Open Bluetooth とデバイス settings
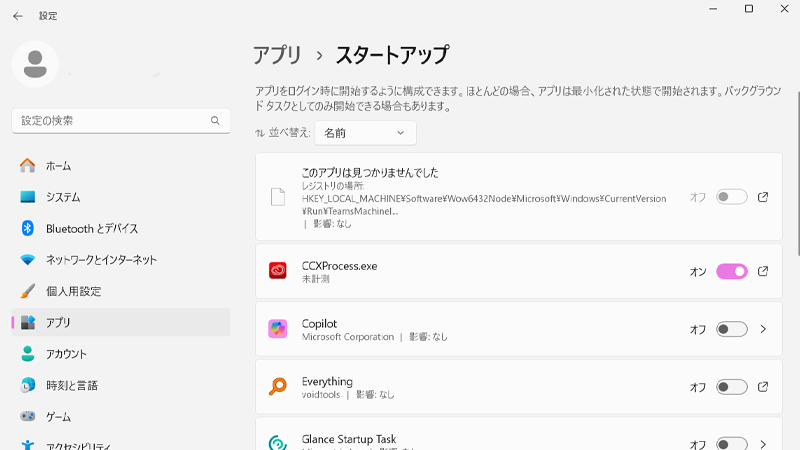This screenshot has width=800, height=450. (121, 229)
